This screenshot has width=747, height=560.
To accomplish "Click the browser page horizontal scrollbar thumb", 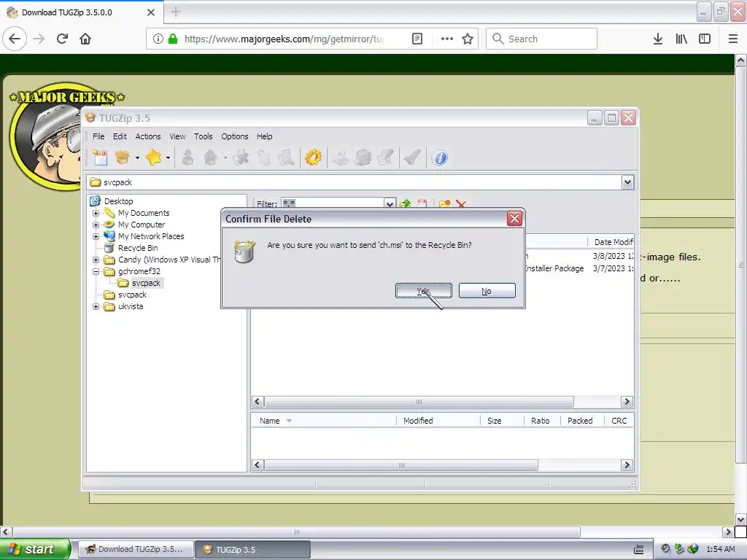I will pyautogui.click(x=296, y=532).
